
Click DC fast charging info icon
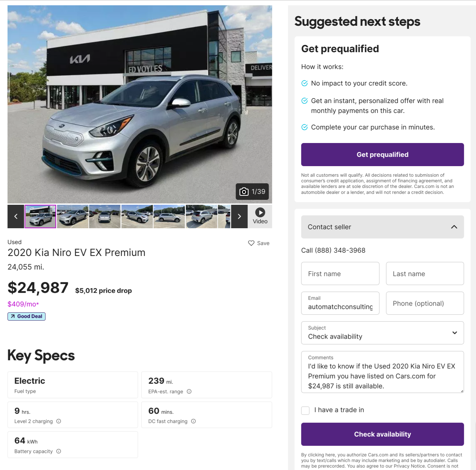tap(194, 421)
